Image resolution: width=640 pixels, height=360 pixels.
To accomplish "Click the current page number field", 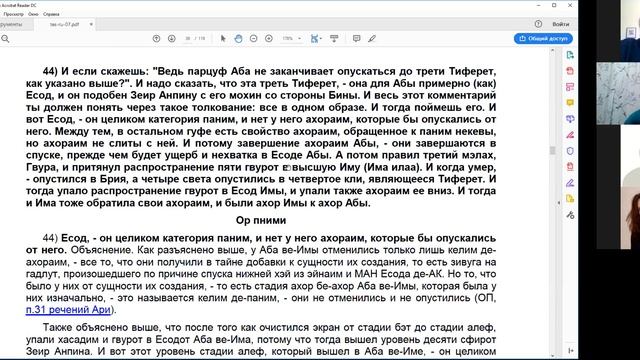I will pyautogui.click(x=187, y=38).
